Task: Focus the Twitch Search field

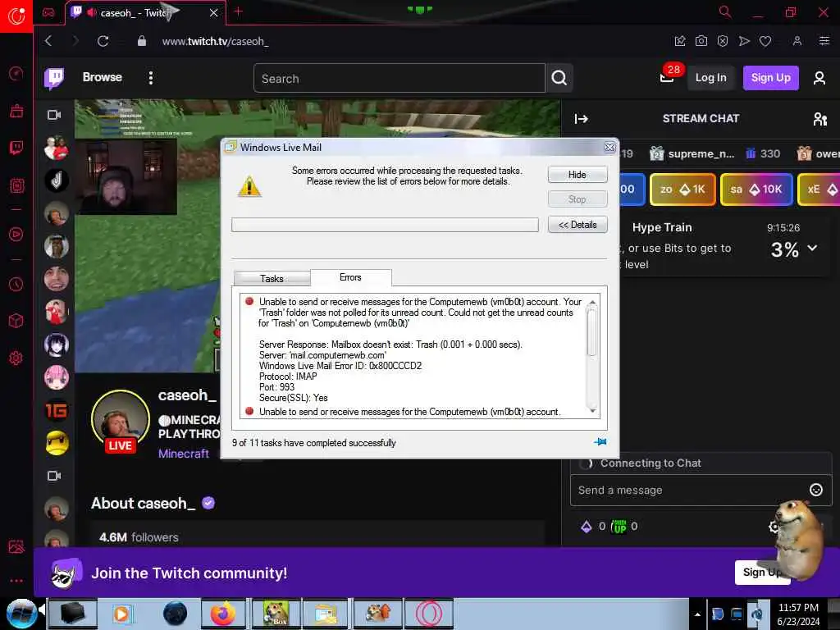Action: tap(399, 78)
